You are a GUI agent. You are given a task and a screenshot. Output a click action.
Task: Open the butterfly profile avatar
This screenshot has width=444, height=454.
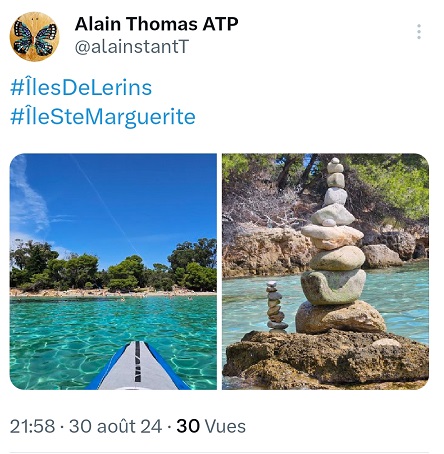click(34, 37)
